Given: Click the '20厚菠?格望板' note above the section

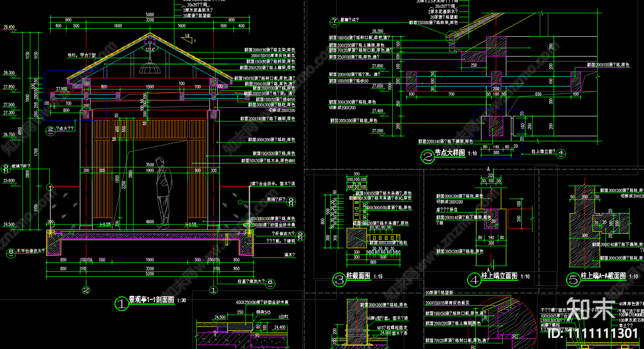Looking at the screenshot, I should click(x=197, y=15).
